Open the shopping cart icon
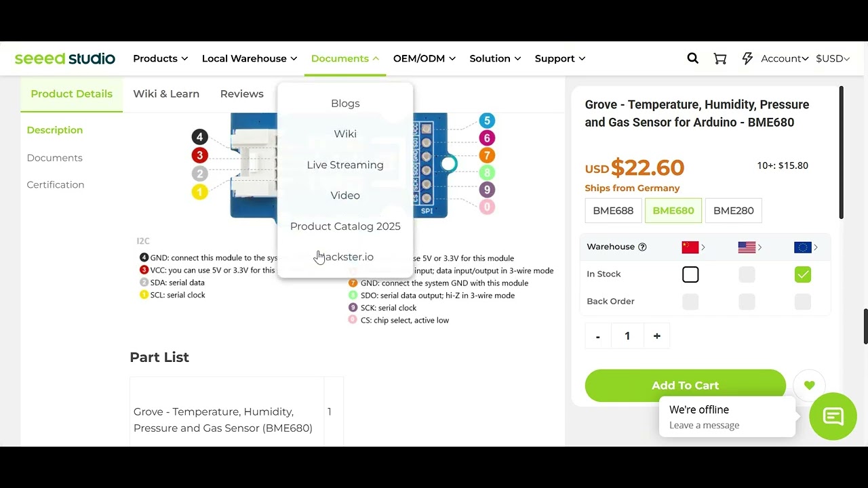The height and width of the screenshot is (488, 868). pyautogui.click(x=720, y=59)
